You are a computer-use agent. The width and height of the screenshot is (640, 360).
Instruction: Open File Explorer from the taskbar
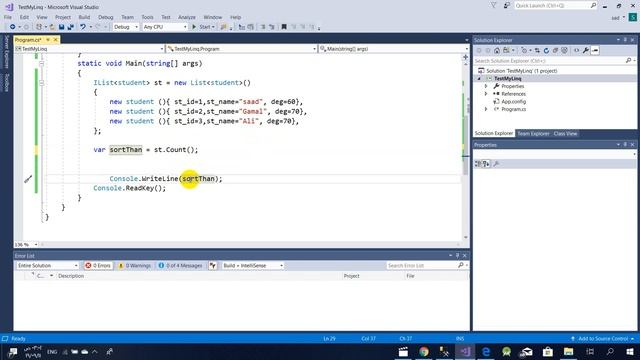569,351
